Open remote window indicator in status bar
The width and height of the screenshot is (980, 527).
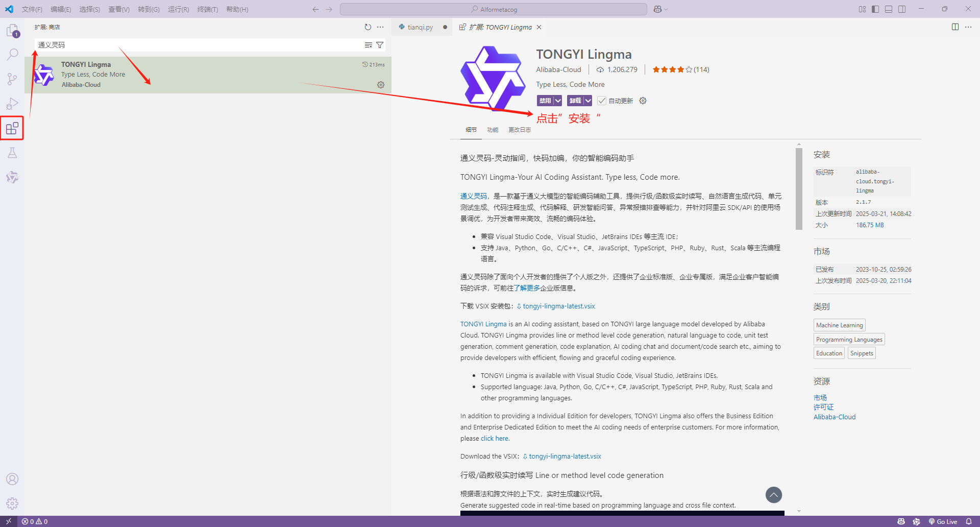9,521
